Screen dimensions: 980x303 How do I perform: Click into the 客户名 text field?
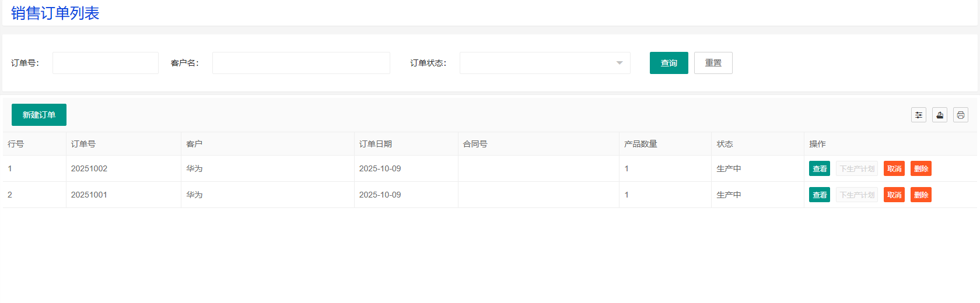301,63
